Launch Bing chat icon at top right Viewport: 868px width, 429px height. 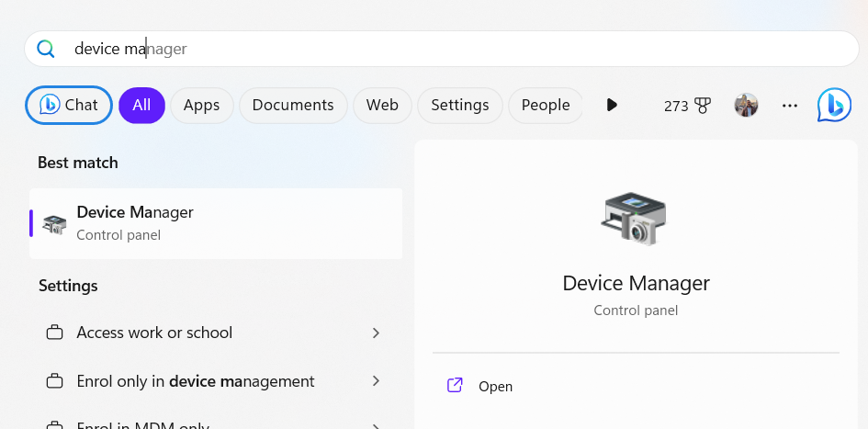coord(834,105)
